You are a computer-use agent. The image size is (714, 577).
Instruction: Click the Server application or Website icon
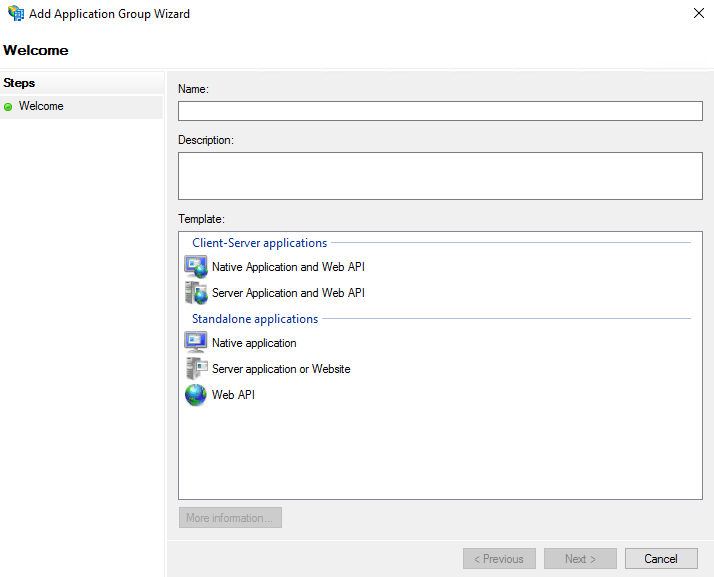click(196, 368)
